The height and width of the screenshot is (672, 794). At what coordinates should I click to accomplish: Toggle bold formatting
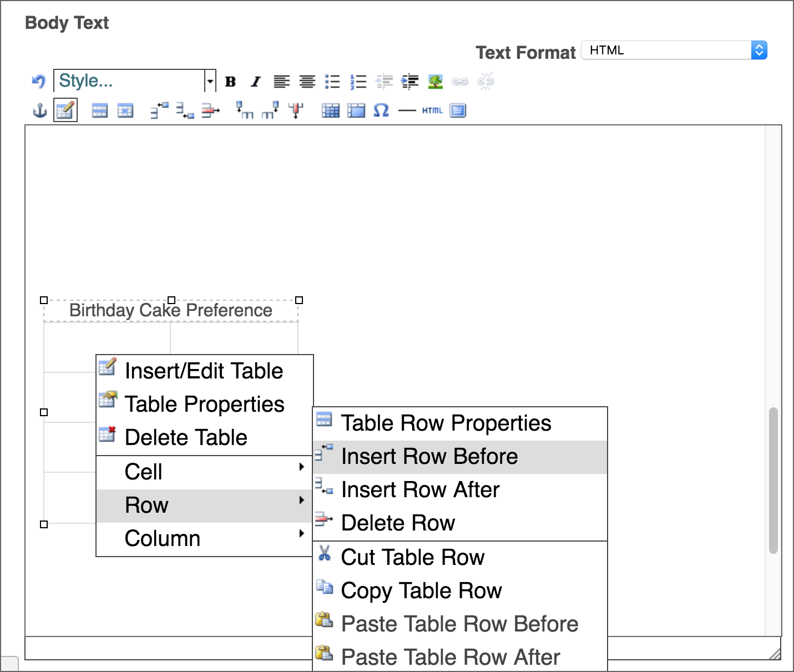[x=230, y=82]
